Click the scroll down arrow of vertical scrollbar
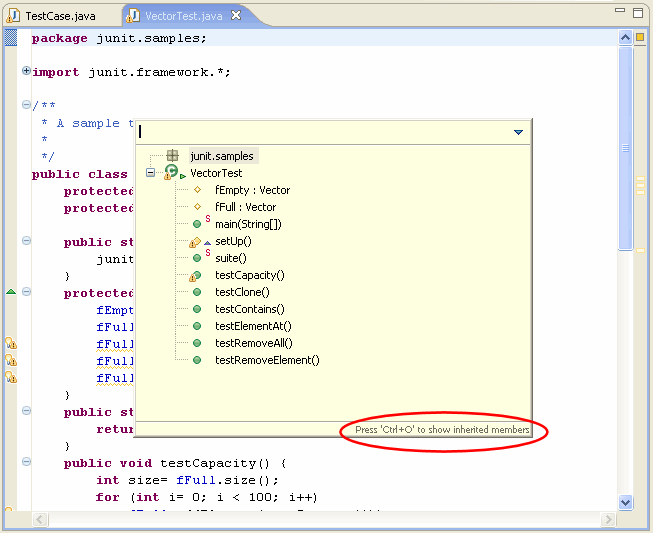This screenshot has width=653, height=533. [625, 502]
